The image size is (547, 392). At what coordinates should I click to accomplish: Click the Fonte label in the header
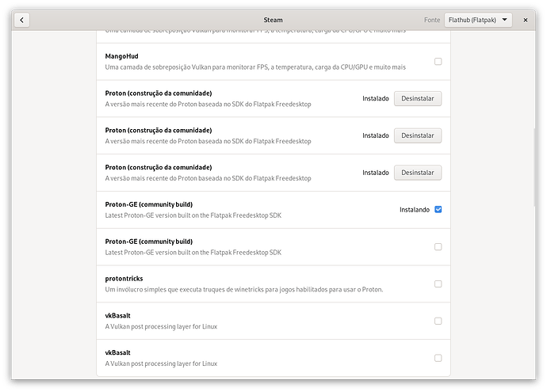point(431,20)
